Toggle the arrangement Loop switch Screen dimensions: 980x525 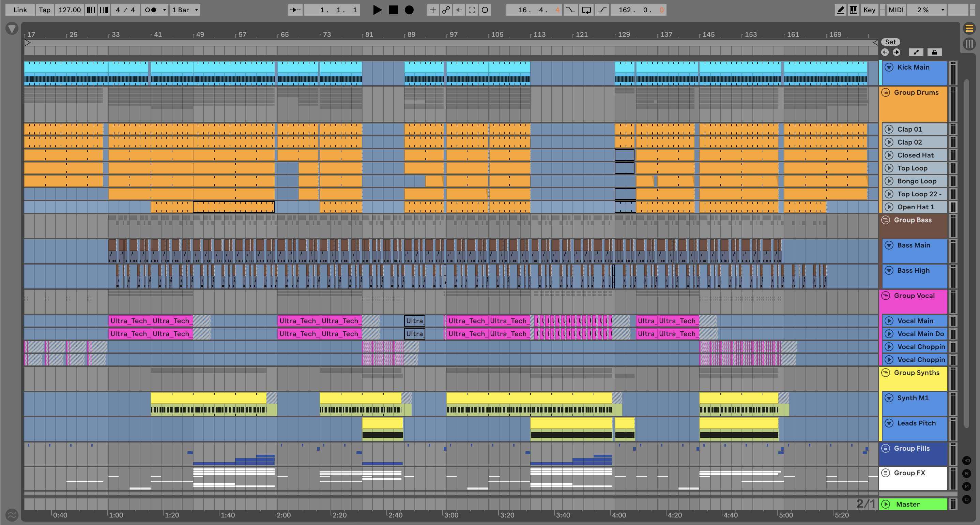click(x=586, y=10)
